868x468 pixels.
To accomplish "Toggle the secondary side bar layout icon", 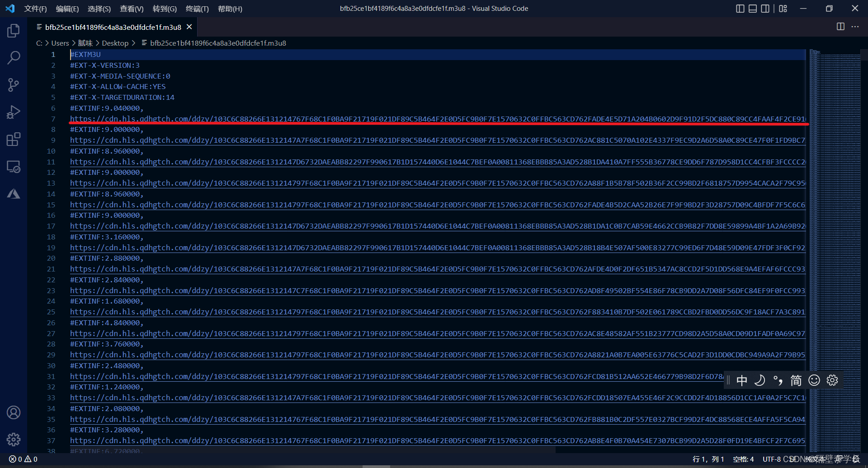I will click(x=765, y=9).
